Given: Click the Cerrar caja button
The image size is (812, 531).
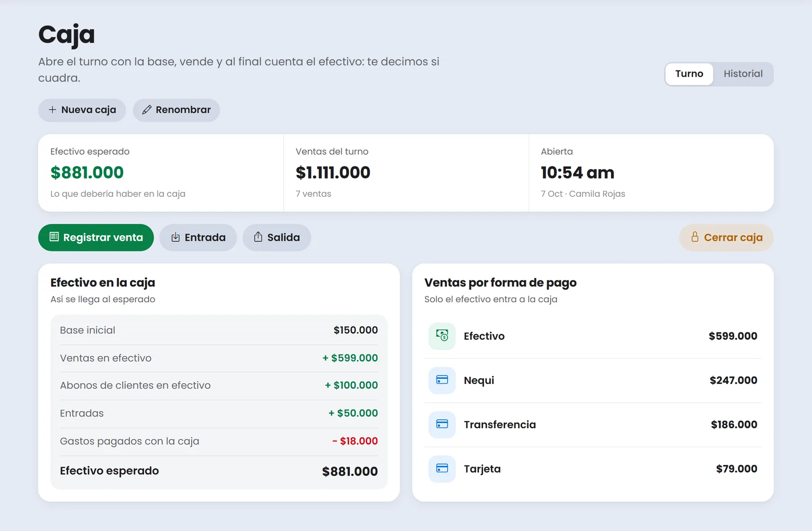Looking at the screenshot, I should click(x=726, y=237).
